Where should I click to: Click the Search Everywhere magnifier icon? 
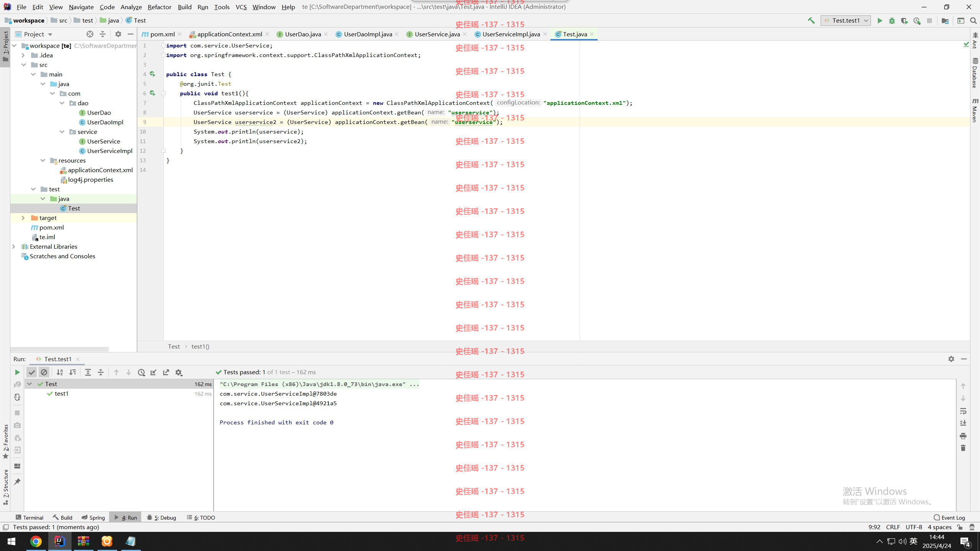coord(973,21)
